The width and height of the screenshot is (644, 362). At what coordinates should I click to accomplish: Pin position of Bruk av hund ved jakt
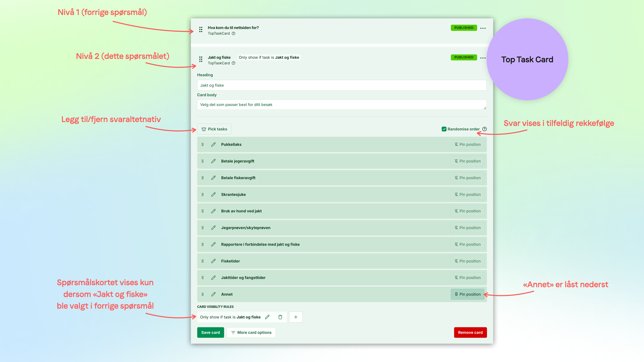pyautogui.click(x=467, y=211)
